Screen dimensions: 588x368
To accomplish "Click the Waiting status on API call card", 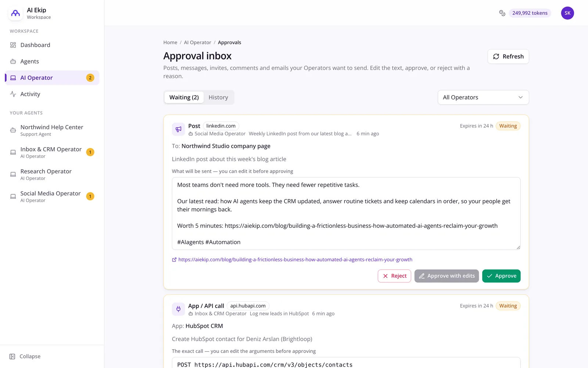I will click(508, 306).
